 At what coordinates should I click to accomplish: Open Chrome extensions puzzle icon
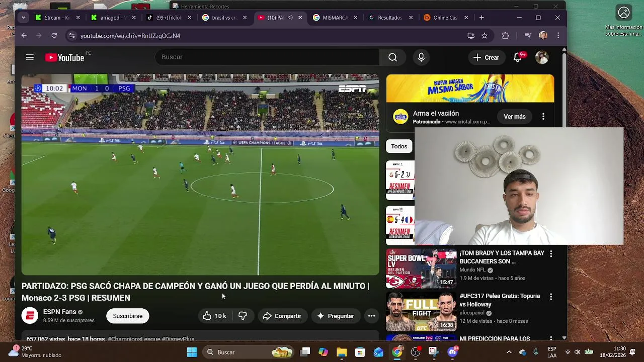pos(506,36)
